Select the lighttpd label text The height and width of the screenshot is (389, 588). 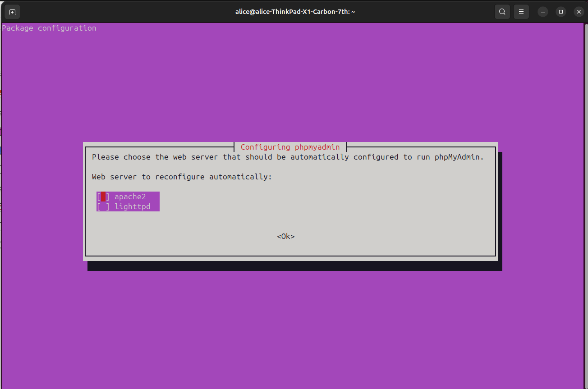pos(133,206)
